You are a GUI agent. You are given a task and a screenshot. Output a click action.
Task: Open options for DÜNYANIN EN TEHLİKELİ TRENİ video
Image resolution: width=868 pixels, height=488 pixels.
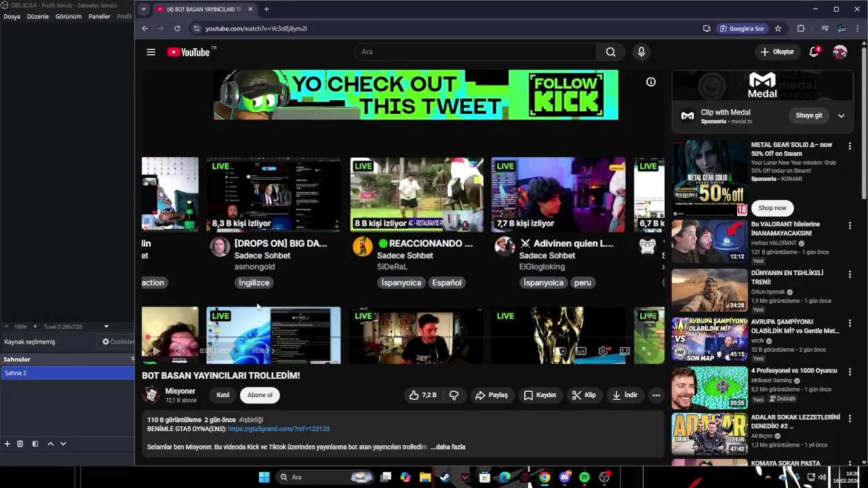coord(850,274)
